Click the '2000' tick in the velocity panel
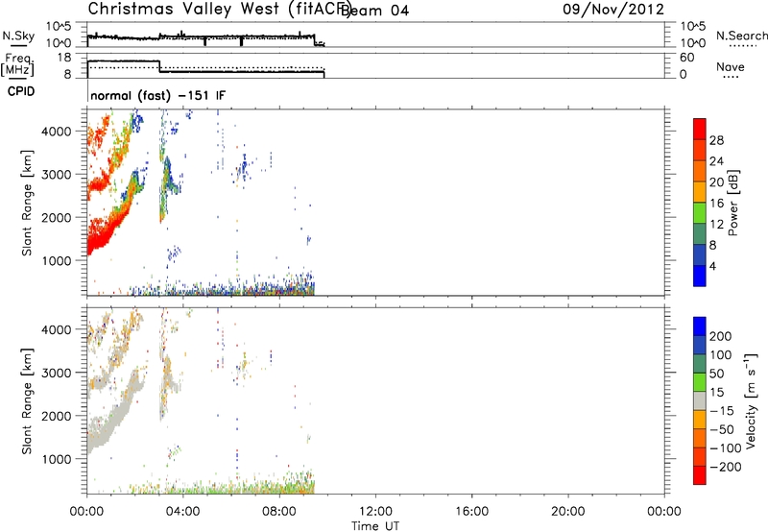This screenshot has width=768, height=532. click(56, 416)
